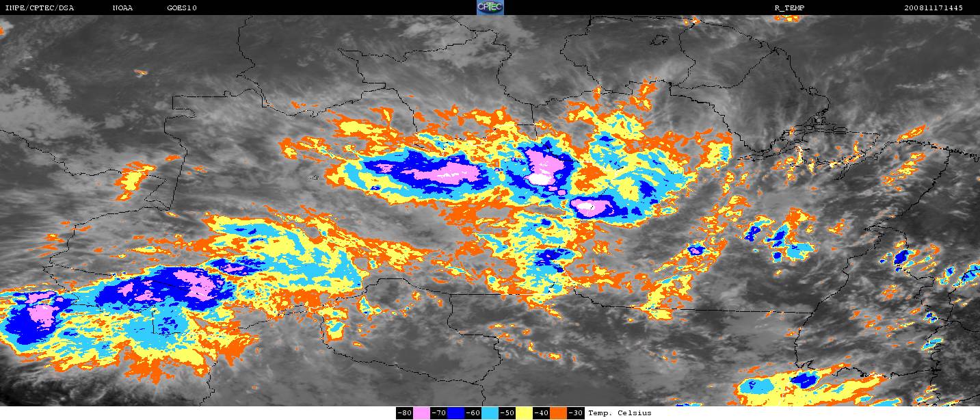Image resolution: width=980 pixels, height=420 pixels.
Task: Click the dark blue legend swatch
Action: 455,413
